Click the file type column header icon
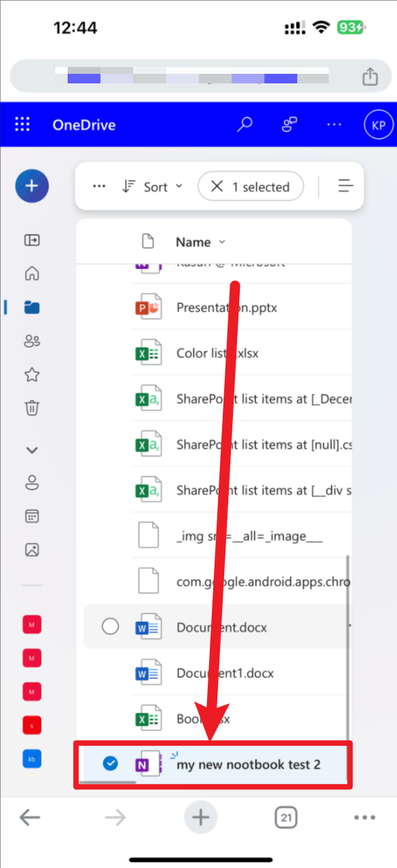 point(148,241)
